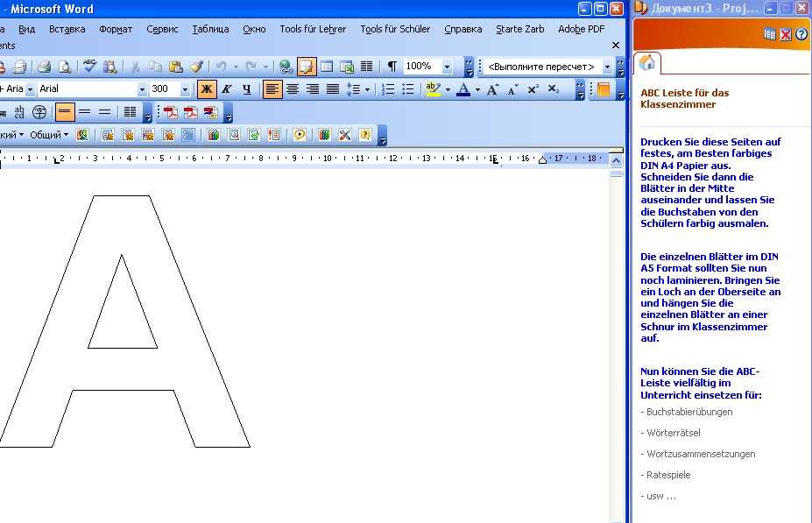
Task: Expand the Arial font name dropdown
Action: 141,89
